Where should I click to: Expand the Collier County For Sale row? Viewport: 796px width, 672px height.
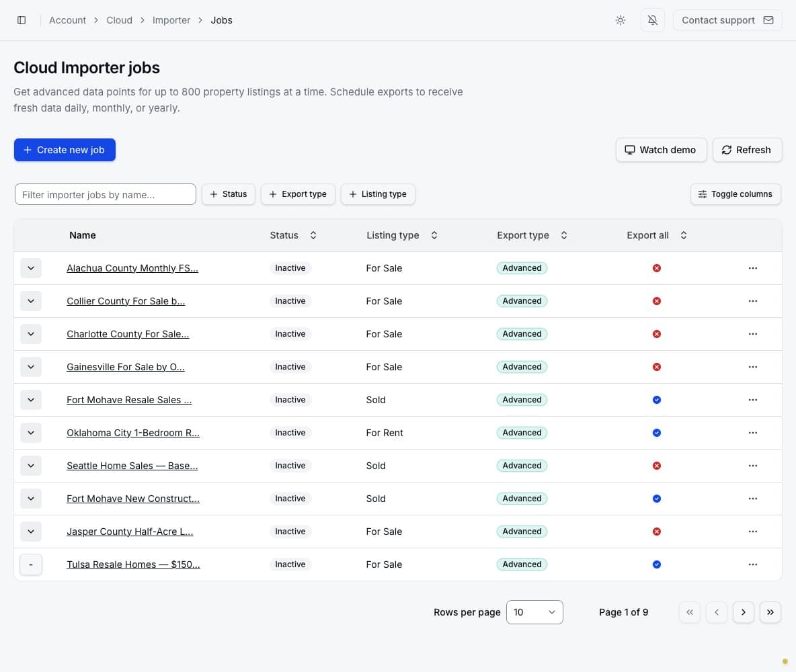point(31,301)
